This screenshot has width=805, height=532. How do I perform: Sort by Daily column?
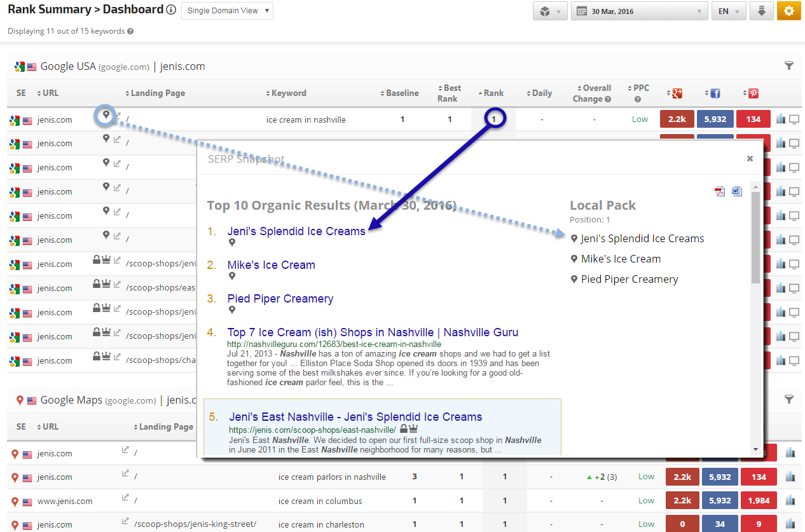coord(539,93)
